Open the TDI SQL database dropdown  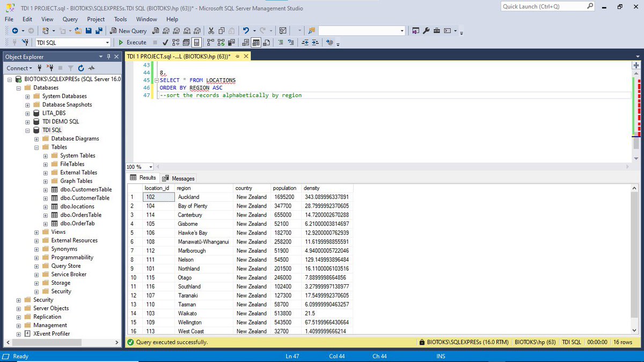click(x=107, y=42)
